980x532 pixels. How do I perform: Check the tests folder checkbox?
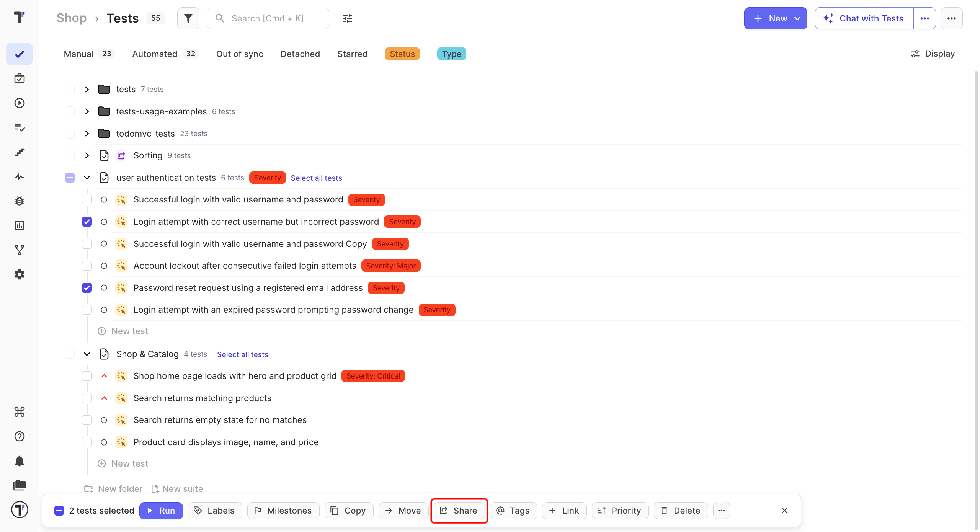(70, 89)
